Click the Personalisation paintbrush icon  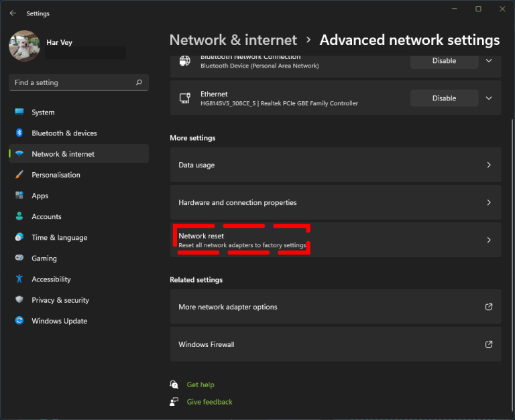tap(19, 175)
